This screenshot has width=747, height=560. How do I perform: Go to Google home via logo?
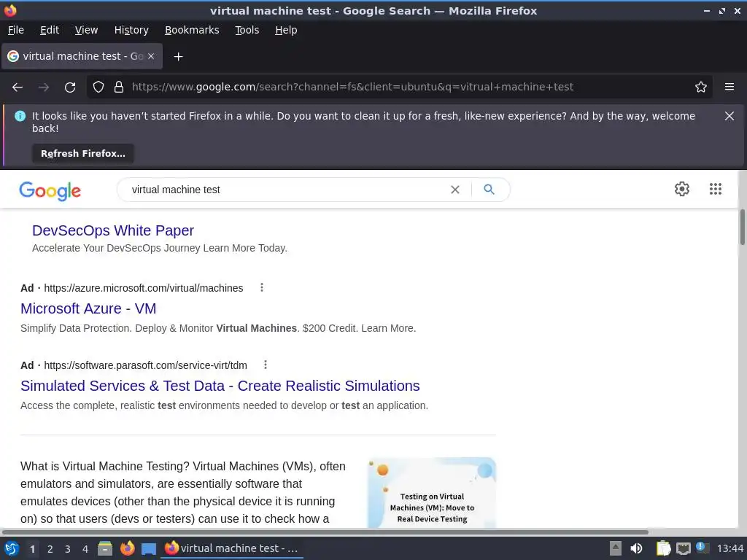(50, 191)
